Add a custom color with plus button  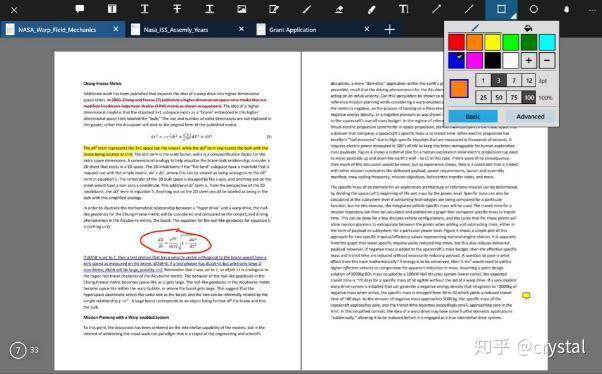[x=529, y=61]
